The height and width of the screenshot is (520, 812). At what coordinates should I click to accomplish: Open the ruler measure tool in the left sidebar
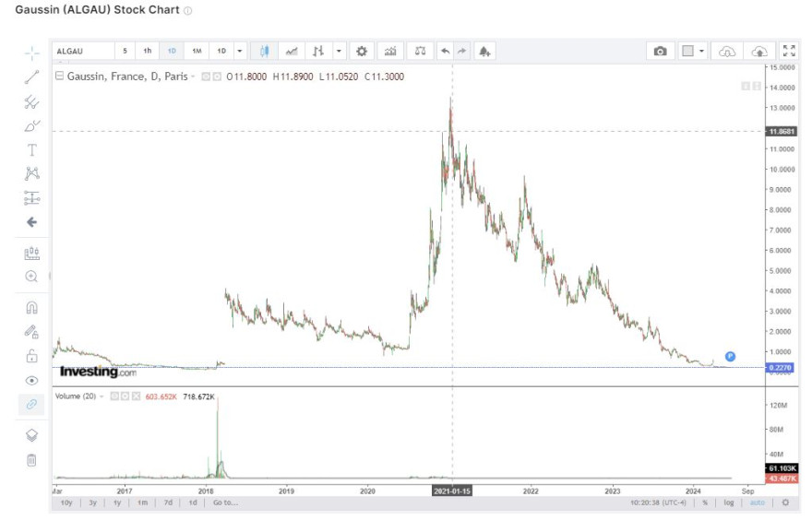(31, 254)
